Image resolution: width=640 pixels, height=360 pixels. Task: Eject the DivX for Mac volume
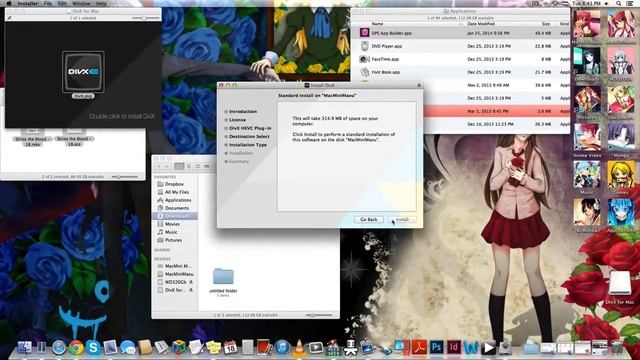pos(191,290)
